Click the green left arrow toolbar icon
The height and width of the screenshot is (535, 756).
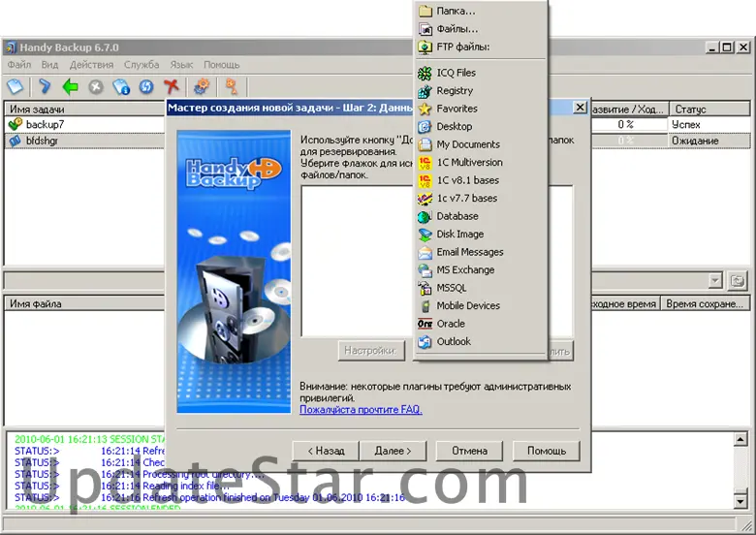point(71,87)
